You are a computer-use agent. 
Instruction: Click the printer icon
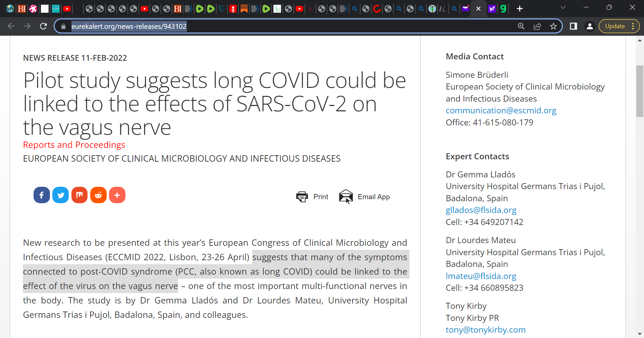pyautogui.click(x=302, y=197)
